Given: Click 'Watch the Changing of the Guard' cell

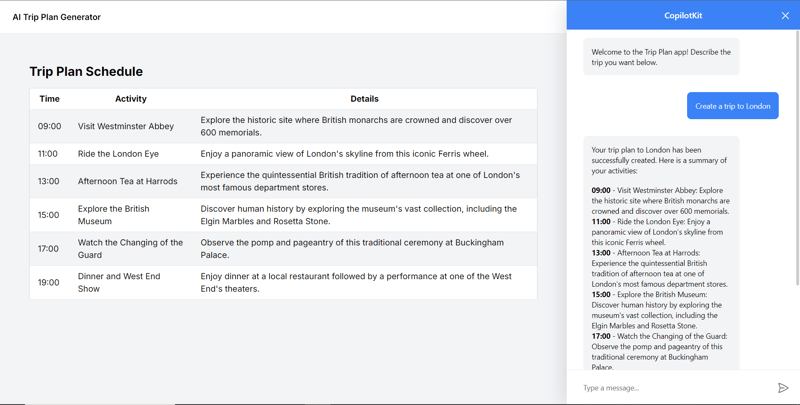Looking at the screenshot, I should [130, 248].
